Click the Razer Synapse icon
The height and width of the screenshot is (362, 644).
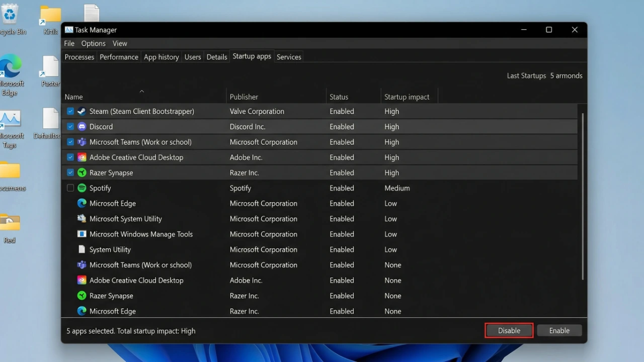click(x=82, y=172)
